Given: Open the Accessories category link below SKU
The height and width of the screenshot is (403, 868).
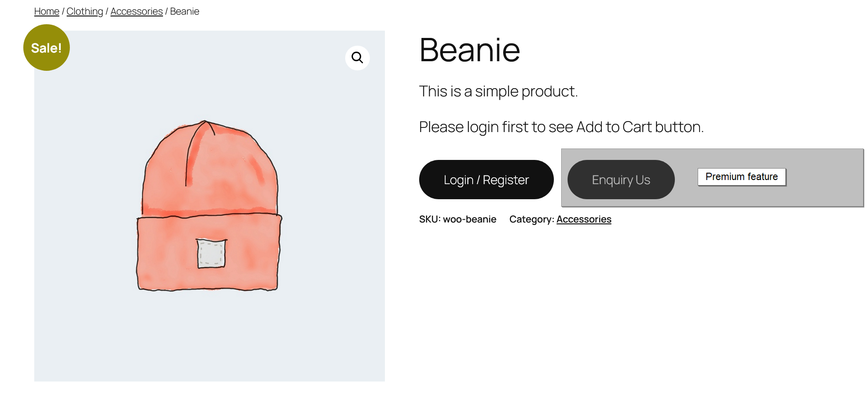Looking at the screenshot, I should pyautogui.click(x=584, y=219).
